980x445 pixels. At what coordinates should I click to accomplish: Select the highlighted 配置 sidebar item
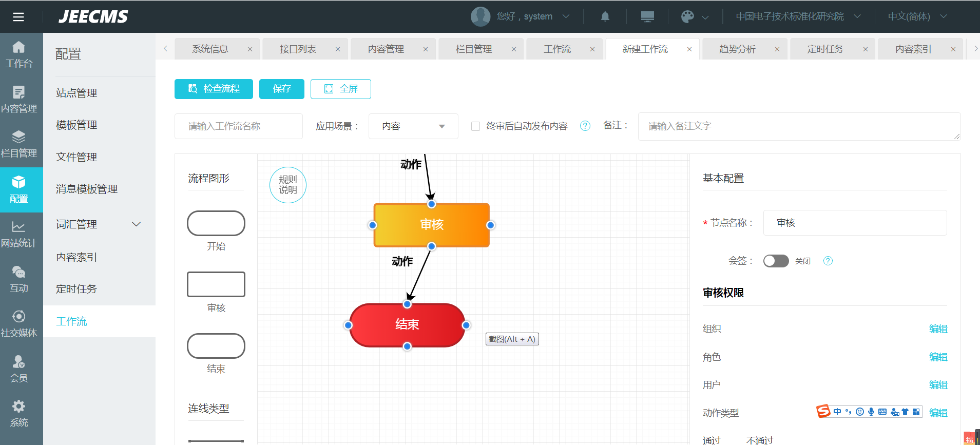[22, 190]
